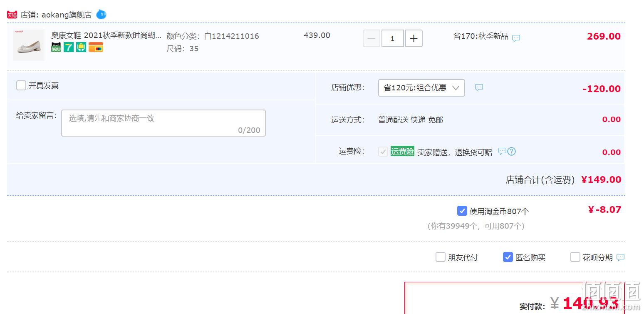Viewport: 644px width, 314px height.
Task: Increase quantity with the plus button
Action: (414, 39)
